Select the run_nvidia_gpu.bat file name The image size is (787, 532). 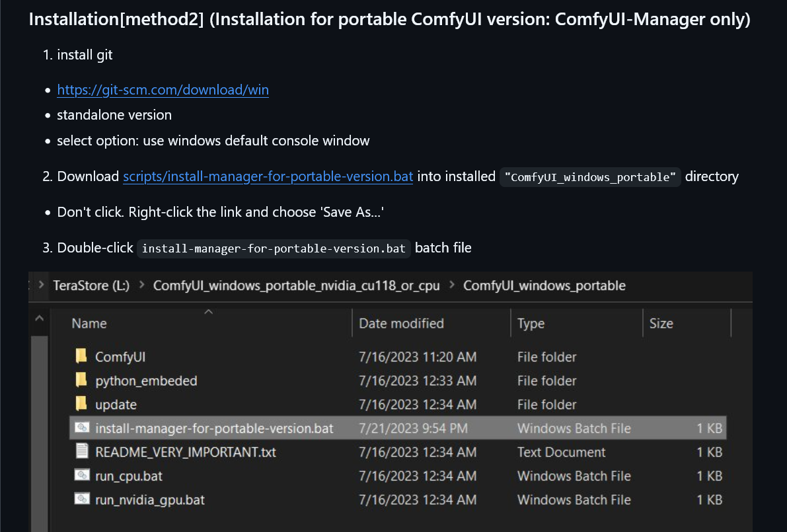150,500
